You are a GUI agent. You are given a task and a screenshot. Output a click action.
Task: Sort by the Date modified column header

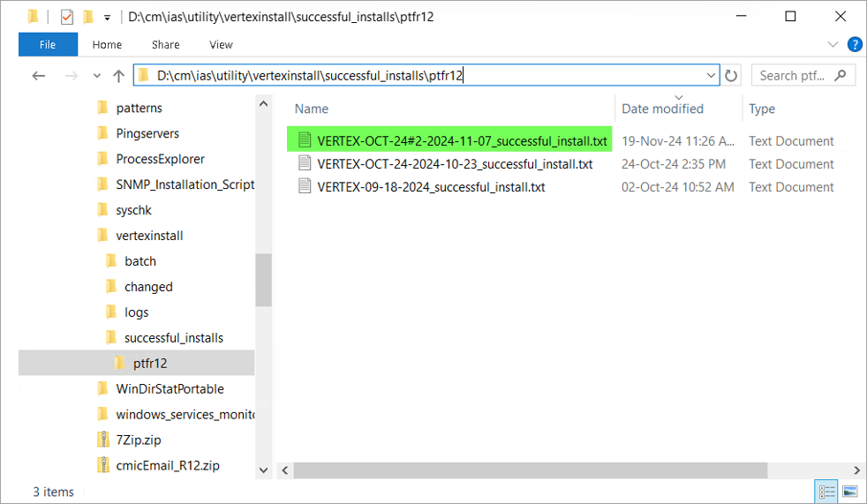tap(662, 109)
